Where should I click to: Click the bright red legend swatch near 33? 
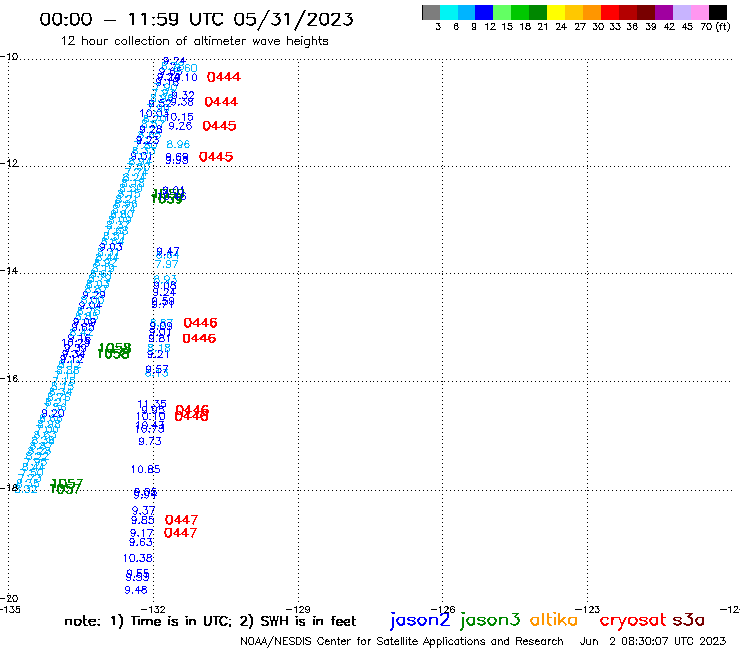[x=610, y=12]
